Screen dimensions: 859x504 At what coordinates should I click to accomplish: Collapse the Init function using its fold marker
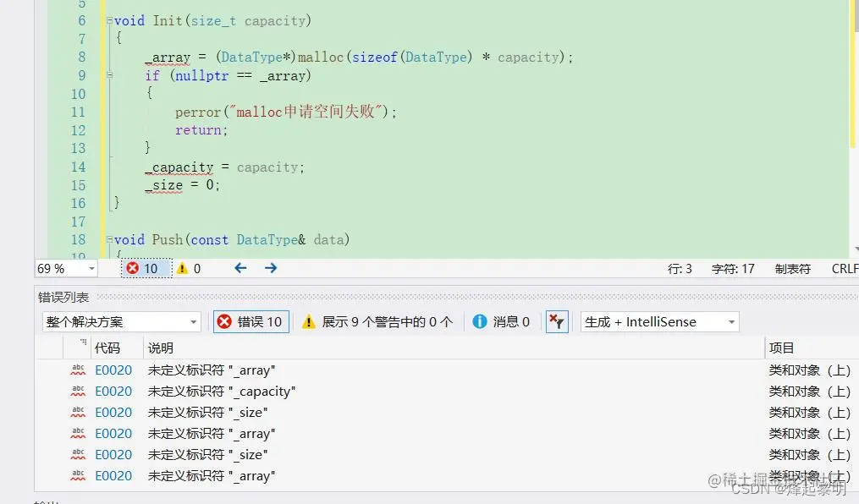[x=110, y=20]
